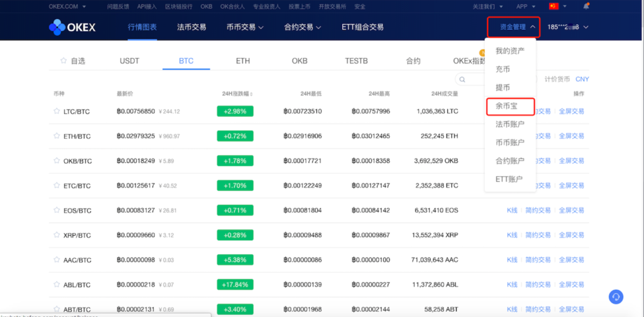This screenshot has width=644, height=317.
Task: Open K线 chart for ABL/BTC
Action: pos(512,285)
